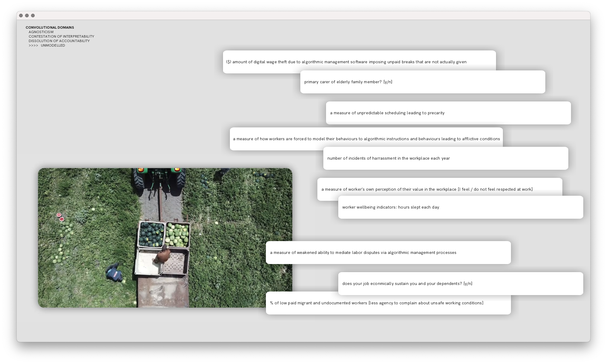This screenshot has width=607, height=364.
Task: Maximize window using third grey dot
Action: (33, 16)
